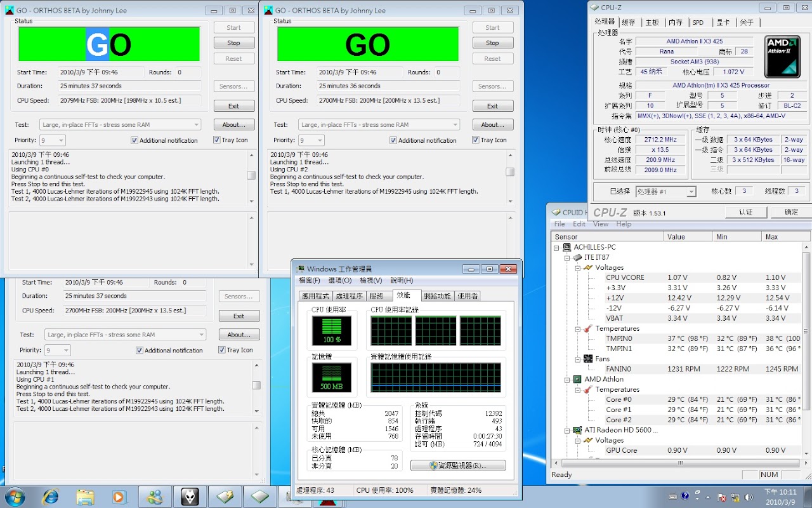Click the alien head taskbar icon
Screen dimensions: 812x508
[189, 496]
